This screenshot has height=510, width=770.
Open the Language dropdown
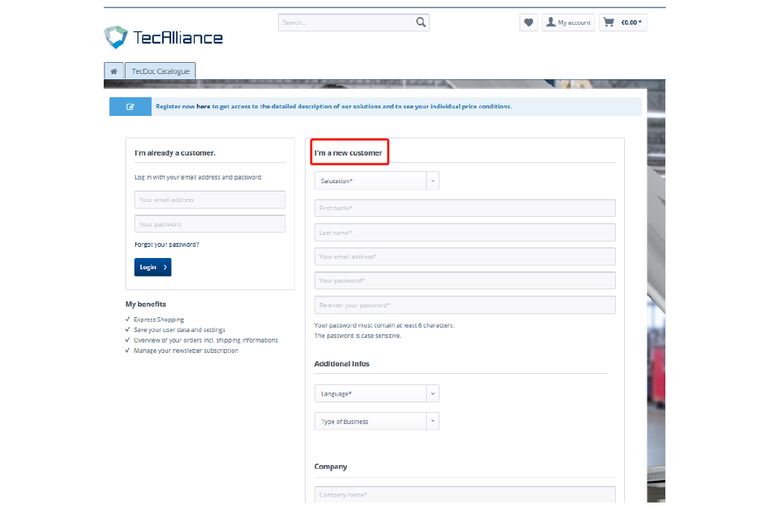pyautogui.click(x=376, y=394)
